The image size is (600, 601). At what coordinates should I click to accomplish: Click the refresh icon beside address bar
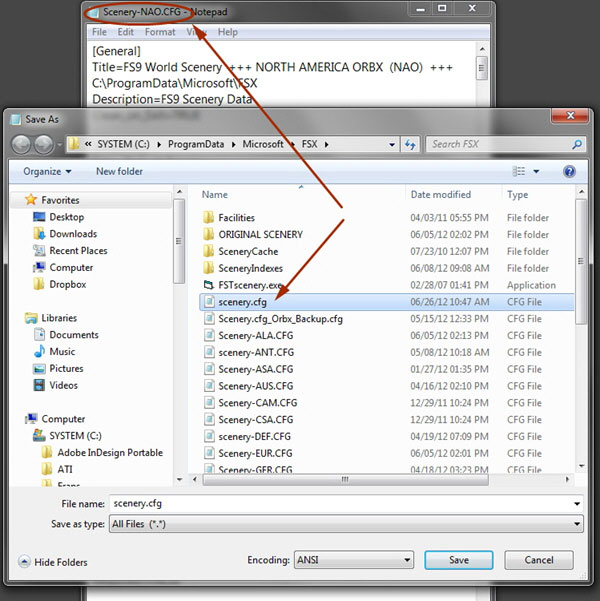coord(410,145)
